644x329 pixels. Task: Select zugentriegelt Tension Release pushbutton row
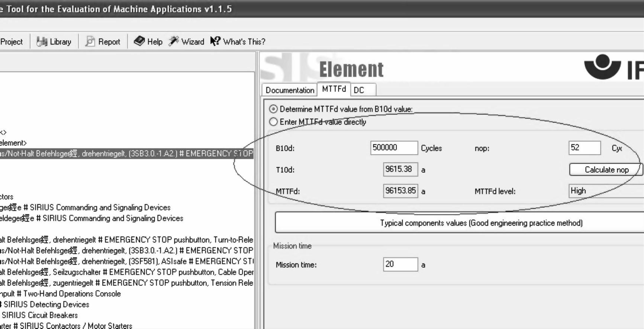click(x=126, y=283)
